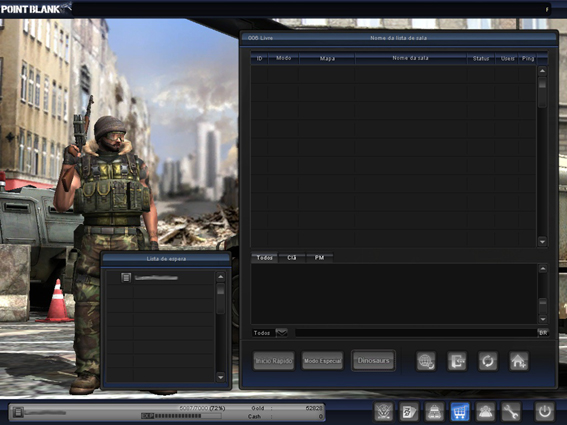Viewport: 567px width, 425px height.
Task: Open the server selection globe icon
Action: (x=426, y=361)
